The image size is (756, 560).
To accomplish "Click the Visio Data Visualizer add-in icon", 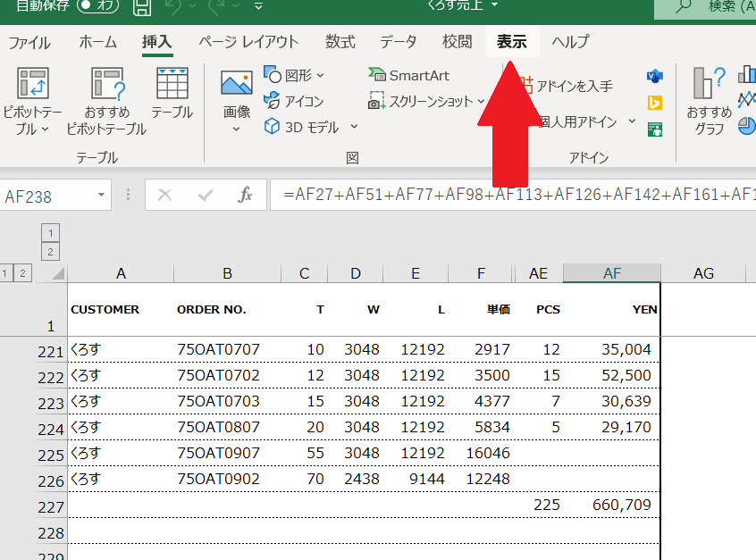I will [655, 76].
